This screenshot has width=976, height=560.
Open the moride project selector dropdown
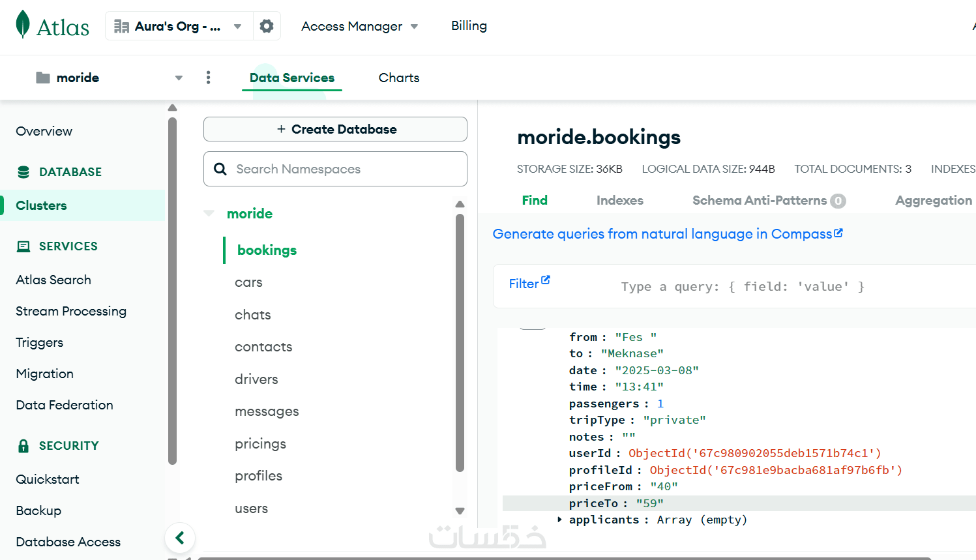click(179, 78)
